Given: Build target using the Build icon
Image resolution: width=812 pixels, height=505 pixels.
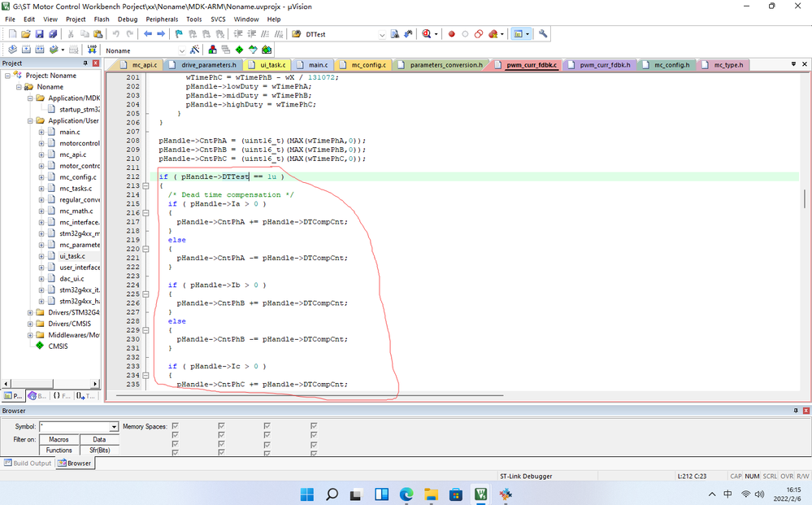Looking at the screenshot, I should pos(26,50).
